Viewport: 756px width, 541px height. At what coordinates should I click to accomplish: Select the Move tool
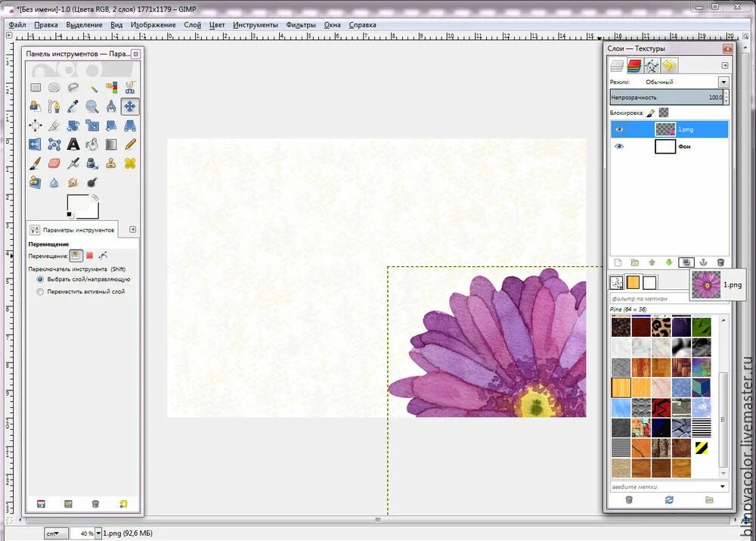(130, 106)
